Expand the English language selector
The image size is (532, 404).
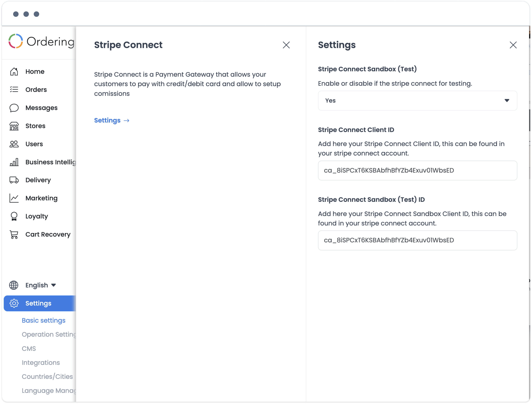[x=41, y=285]
